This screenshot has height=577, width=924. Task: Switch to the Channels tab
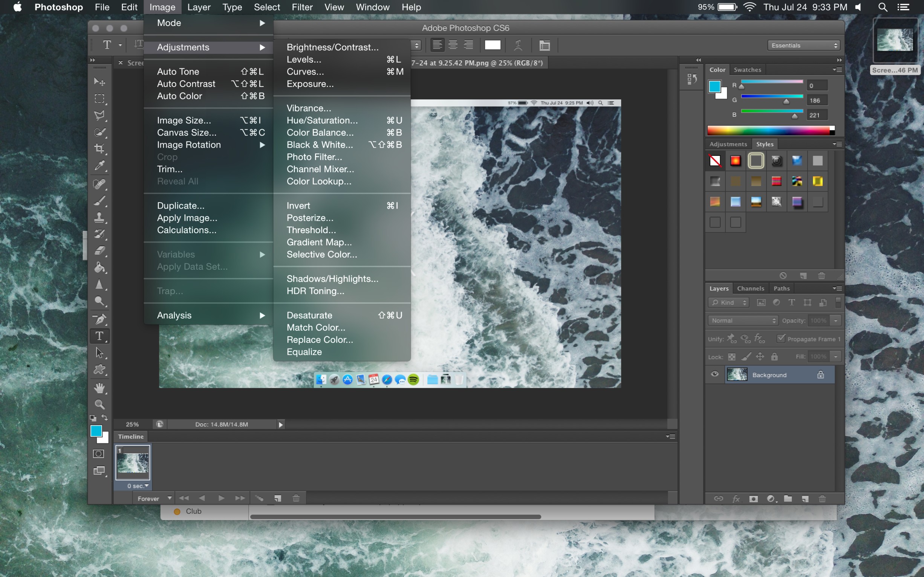[x=750, y=288]
